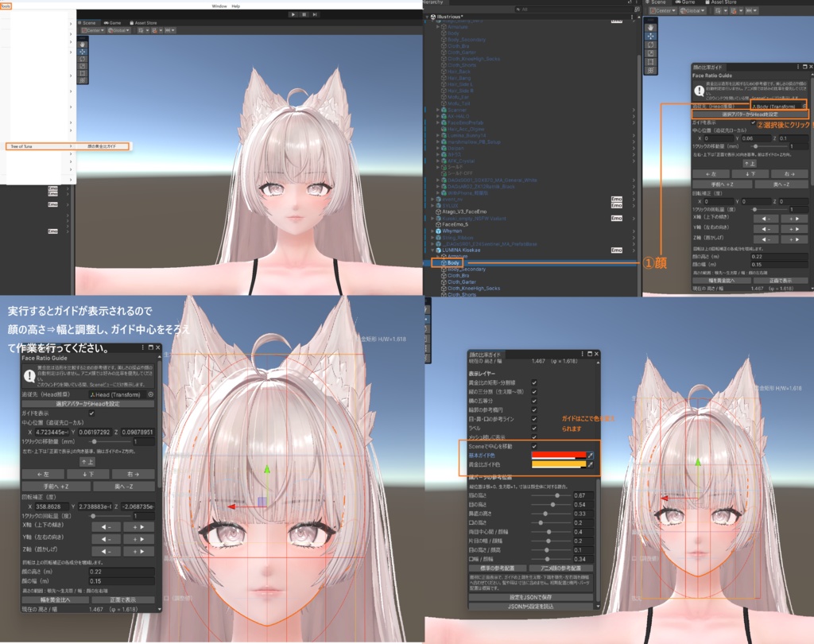
Task: Click the eyedropper beside 基本ガイド色
Action: tap(590, 456)
